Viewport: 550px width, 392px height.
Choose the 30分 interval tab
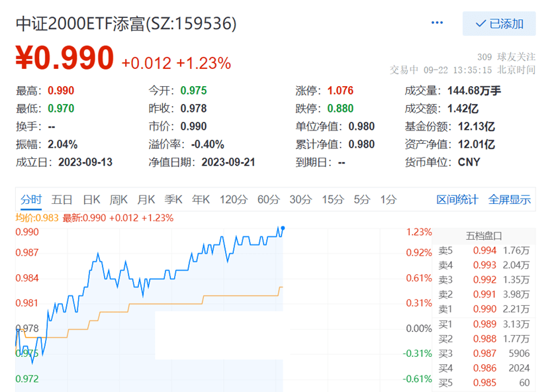[300, 199]
